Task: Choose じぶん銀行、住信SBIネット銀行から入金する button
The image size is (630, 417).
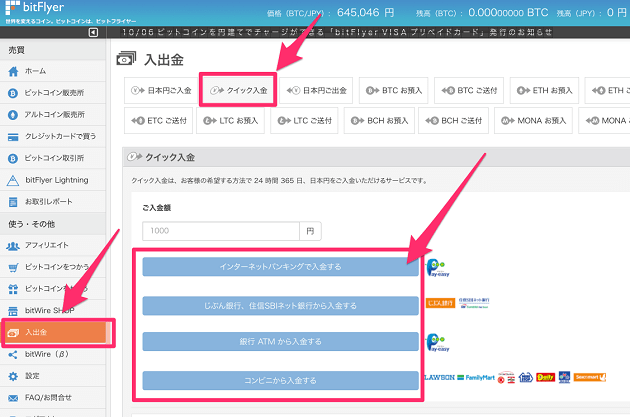Action: 280,306
